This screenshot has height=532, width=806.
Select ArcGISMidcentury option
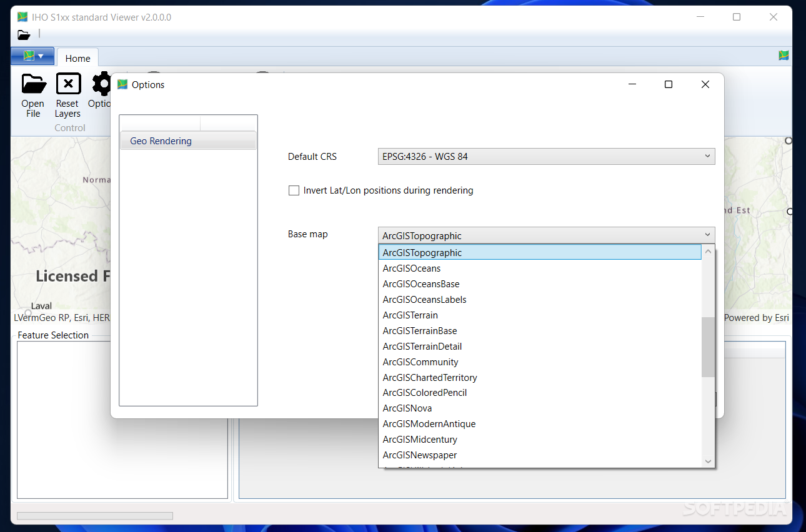540,440
